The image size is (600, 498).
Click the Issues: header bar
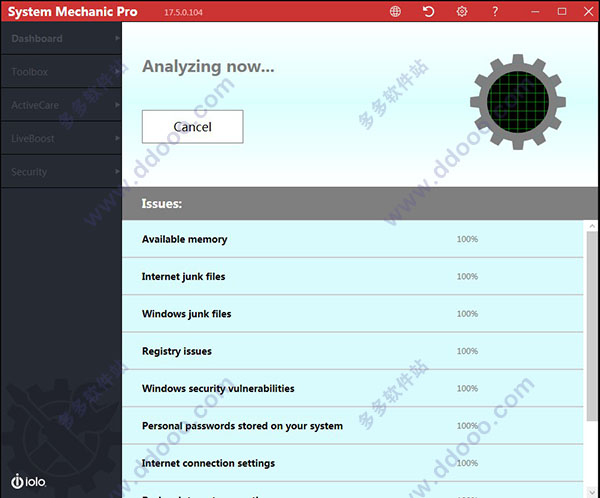pyautogui.click(x=361, y=203)
